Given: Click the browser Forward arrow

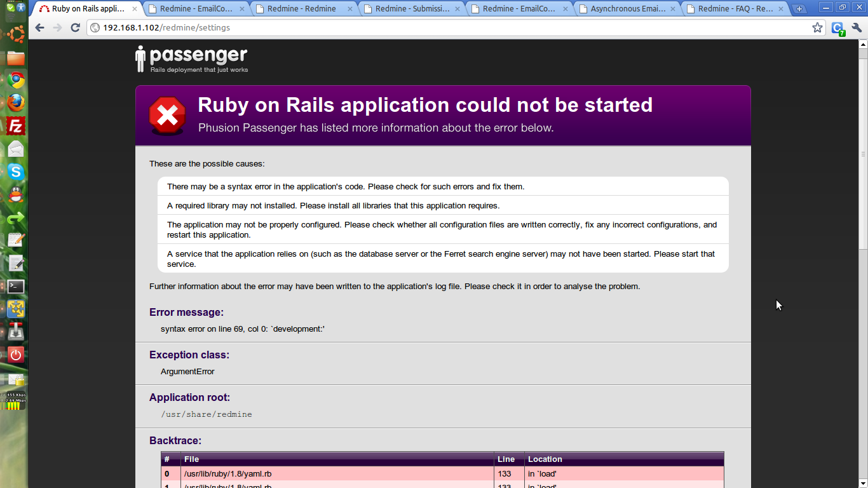Looking at the screenshot, I should (x=58, y=27).
